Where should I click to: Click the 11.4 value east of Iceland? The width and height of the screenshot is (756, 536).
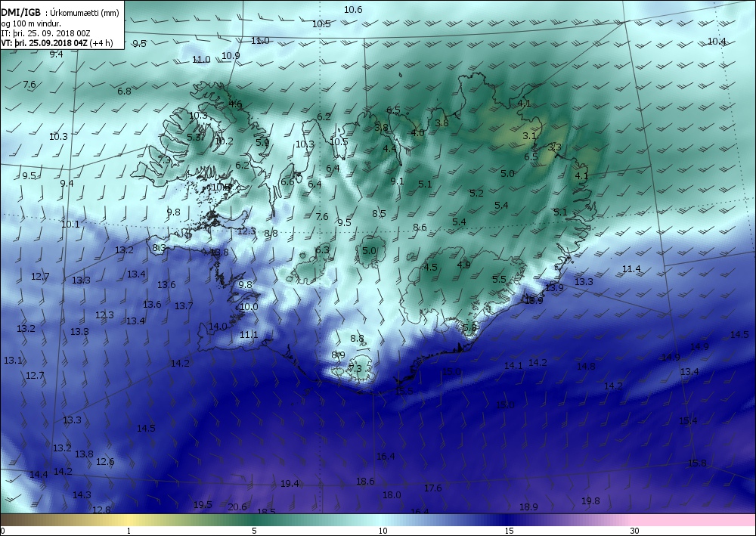pos(631,268)
